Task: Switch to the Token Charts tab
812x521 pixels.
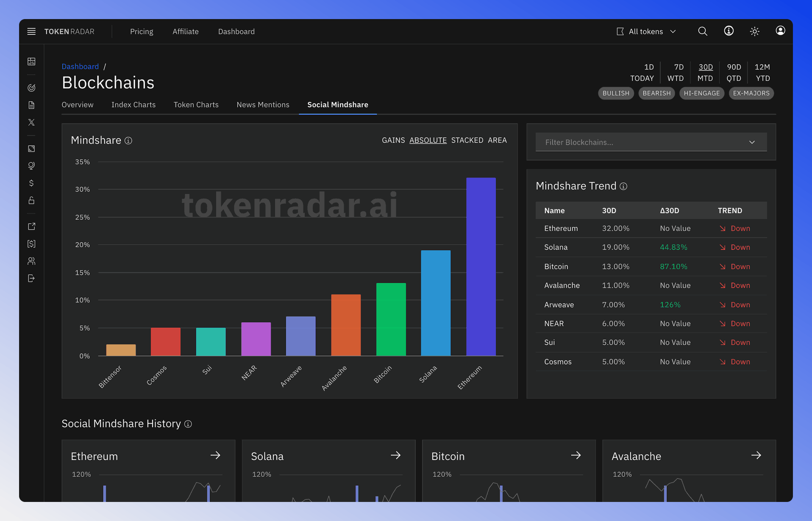Action: point(196,105)
